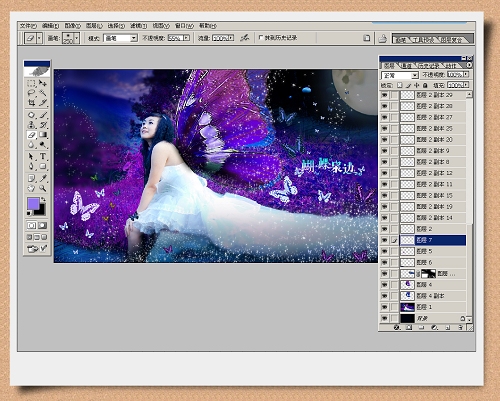Toggle visibility of 图层 1 layer
The height and width of the screenshot is (401, 500).
click(385, 307)
